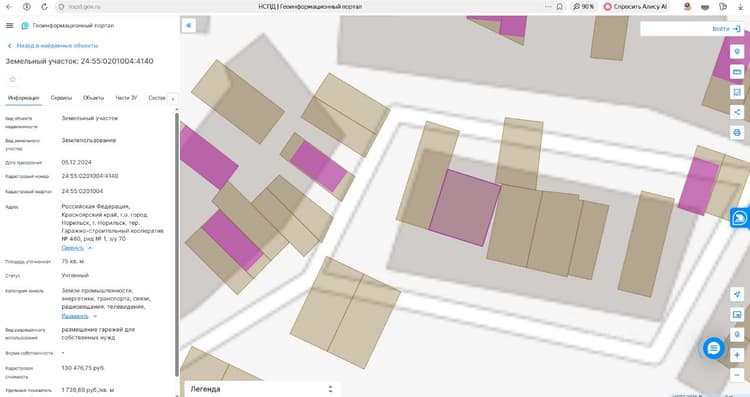Screen dimensions: 750x397
Task: Open browser zoom level 90% control
Action: pos(584,7)
